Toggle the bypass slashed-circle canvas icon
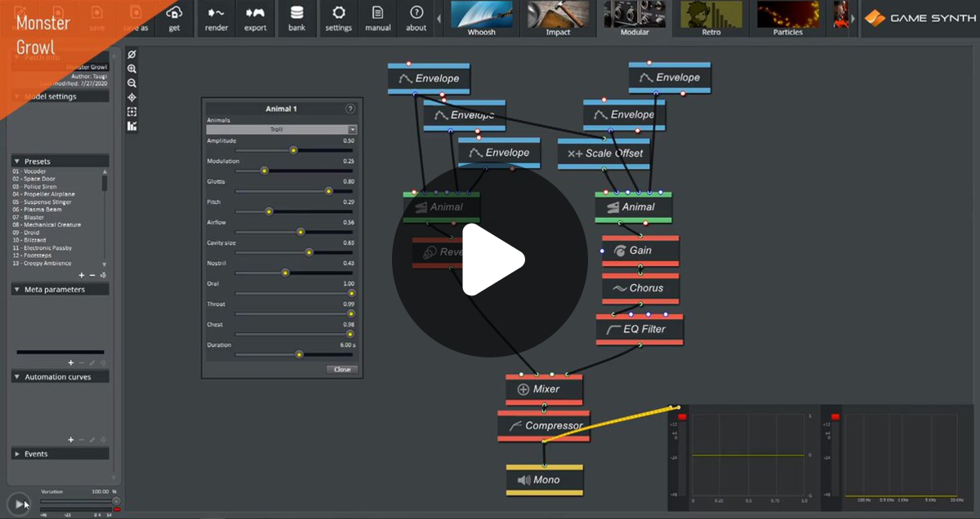Viewport: 980px width, 519px height. point(132,55)
